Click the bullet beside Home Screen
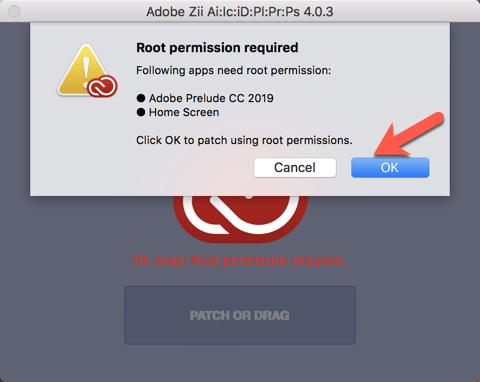 pos(141,112)
